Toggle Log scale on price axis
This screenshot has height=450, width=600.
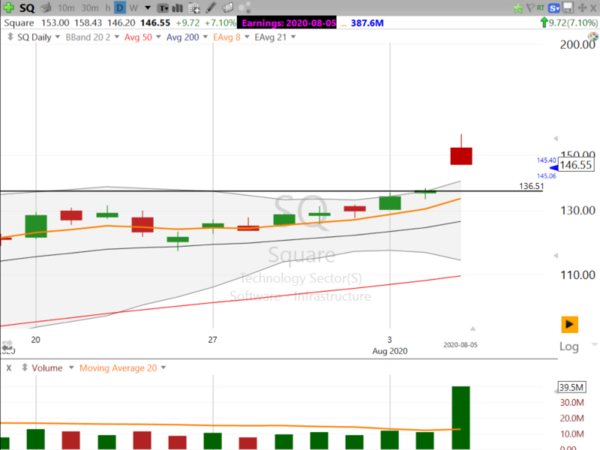tap(570, 346)
